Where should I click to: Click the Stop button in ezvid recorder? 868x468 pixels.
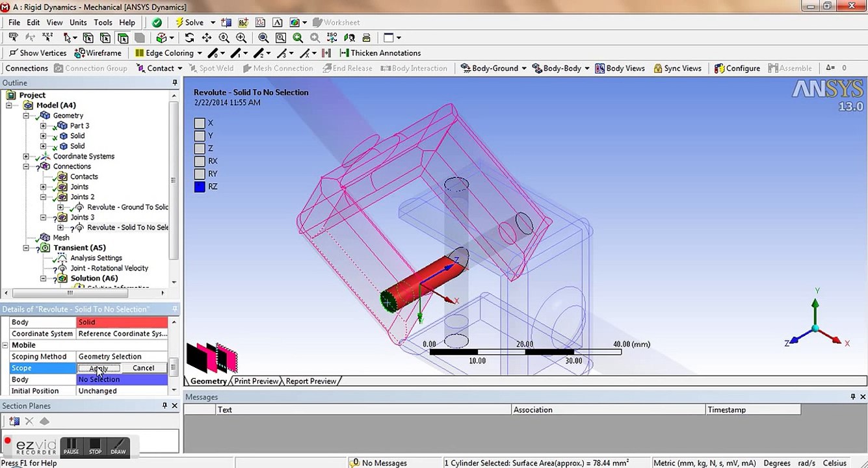(x=95, y=447)
